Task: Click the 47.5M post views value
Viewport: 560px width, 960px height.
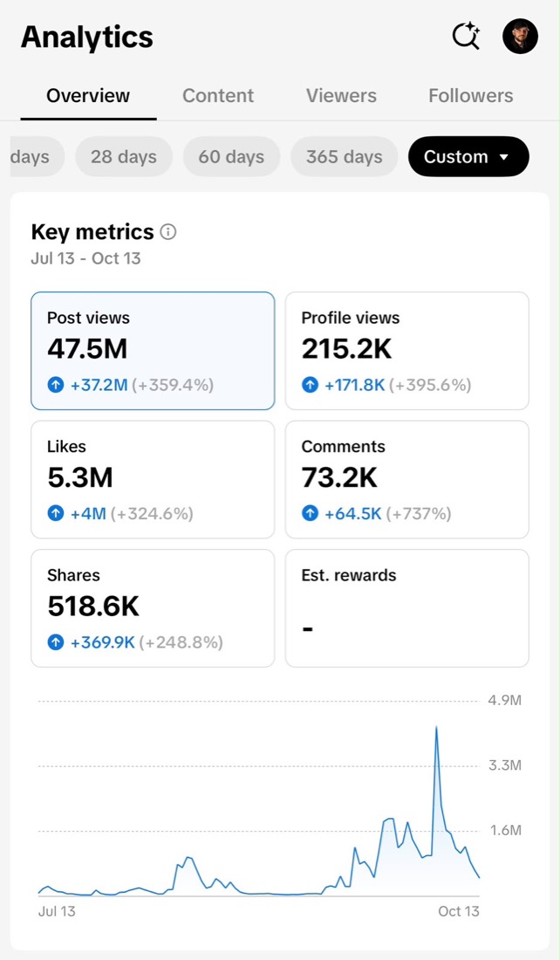Action: [87, 349]
